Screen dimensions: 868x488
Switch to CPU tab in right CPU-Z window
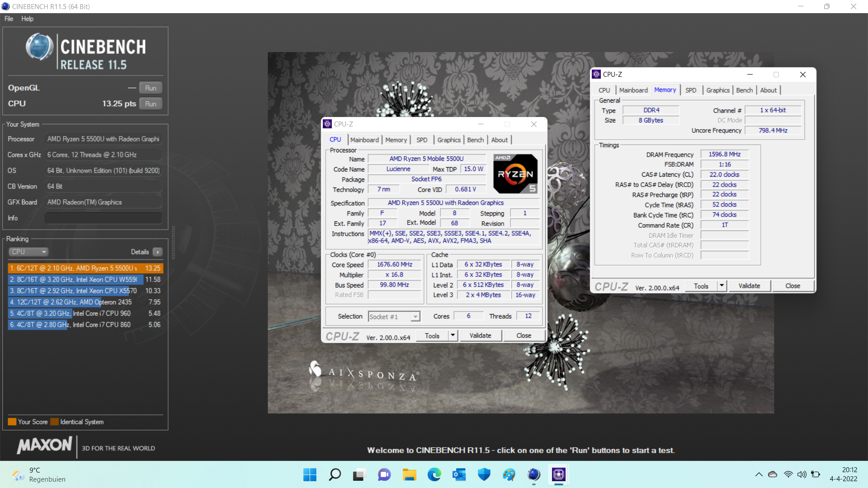click(x=604, y=90)
